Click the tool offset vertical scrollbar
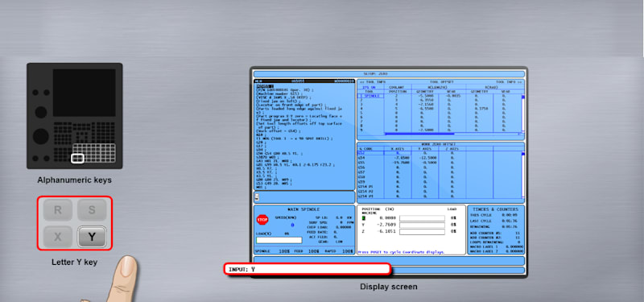The width and height of the screenshot is (644, 302). pos(523,114)
